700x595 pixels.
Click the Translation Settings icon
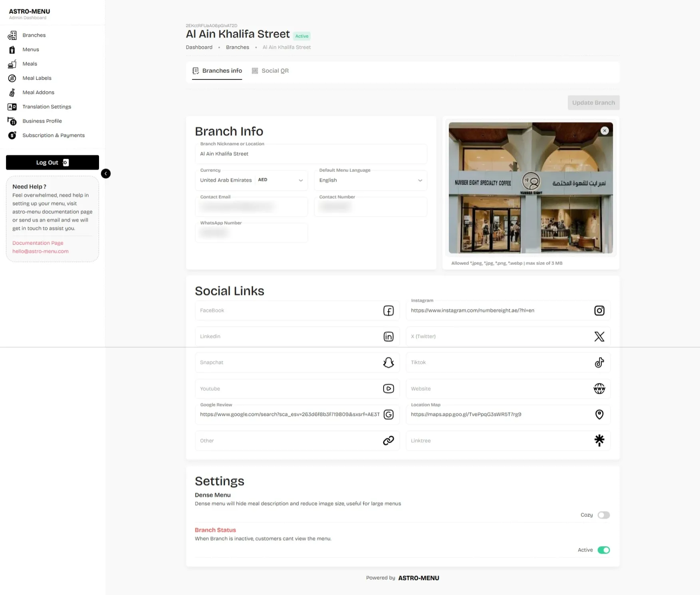click(12, 107)
